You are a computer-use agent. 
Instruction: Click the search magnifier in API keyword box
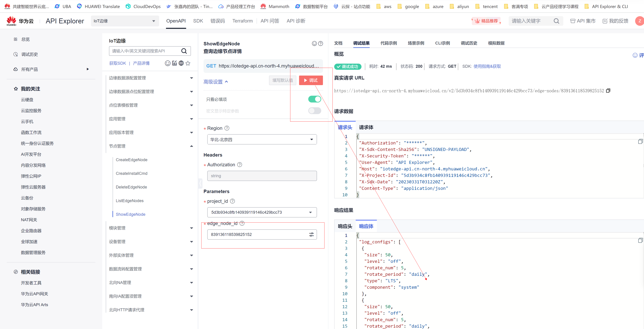184,51
